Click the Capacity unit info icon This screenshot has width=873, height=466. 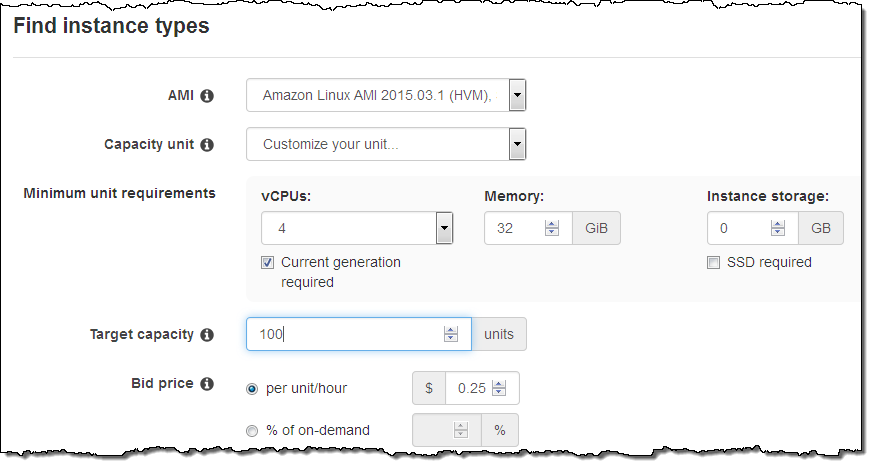[207, 145]
